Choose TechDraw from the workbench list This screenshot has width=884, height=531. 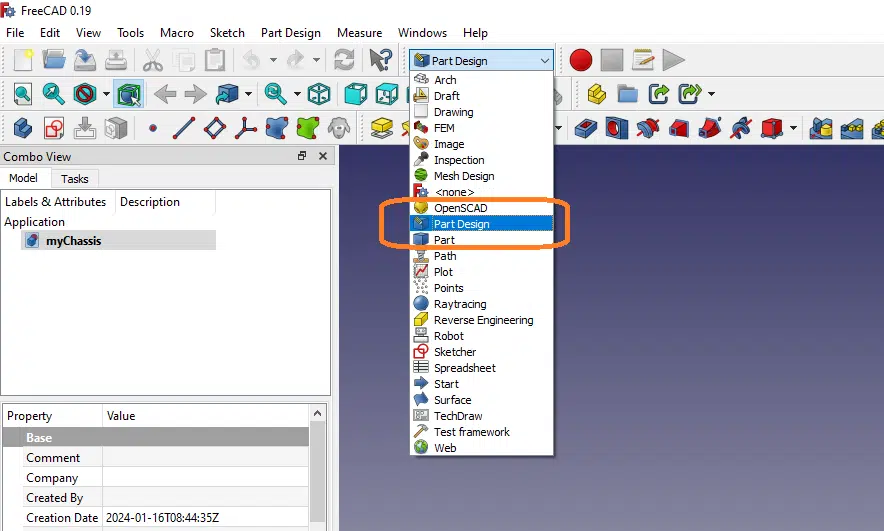pos(481,416)
